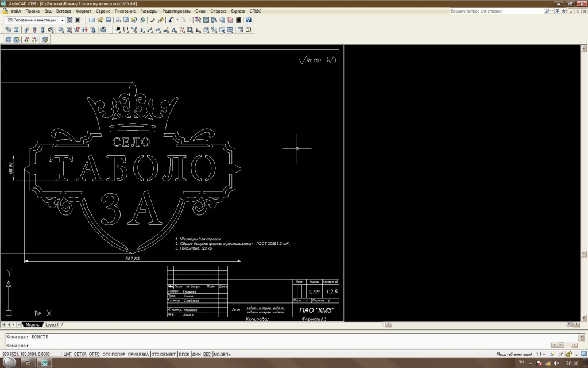Toggle СЕТКА grid display
The image size is (588, 368).
point(80,354)
